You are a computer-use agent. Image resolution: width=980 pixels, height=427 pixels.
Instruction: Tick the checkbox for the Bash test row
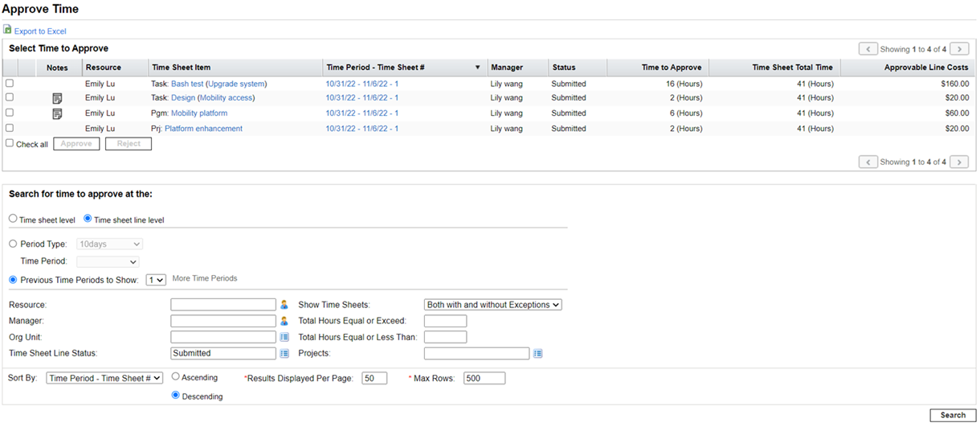tap(10, 83)
